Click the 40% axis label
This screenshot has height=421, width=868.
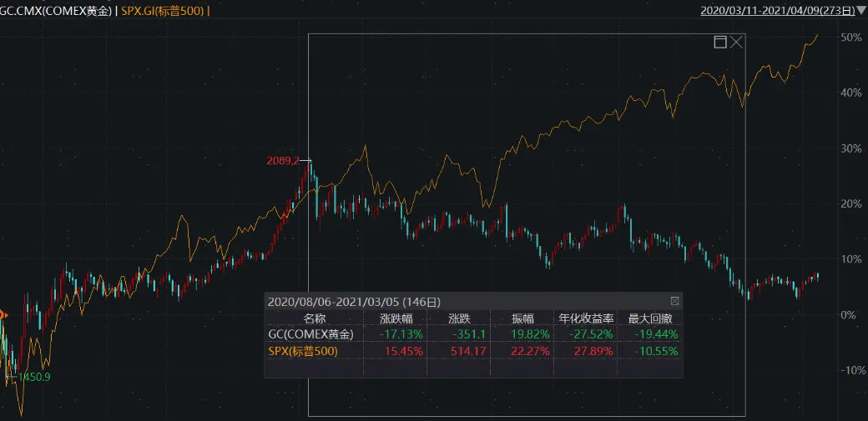[x=850, y=93]
